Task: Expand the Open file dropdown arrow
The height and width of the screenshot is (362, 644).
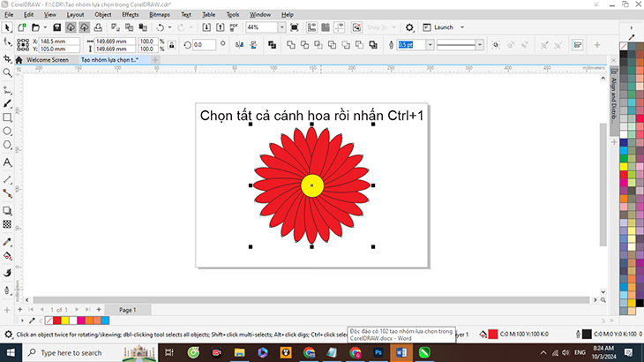Action: (x=45, y=27)
